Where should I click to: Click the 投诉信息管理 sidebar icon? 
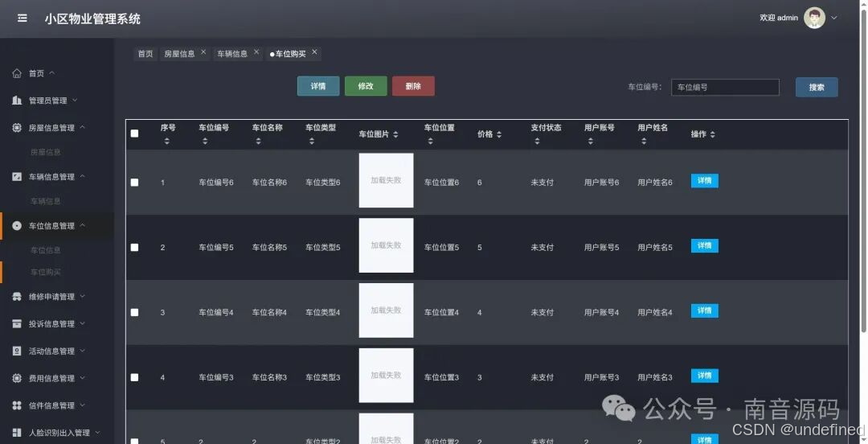click(x=17, y=323)
